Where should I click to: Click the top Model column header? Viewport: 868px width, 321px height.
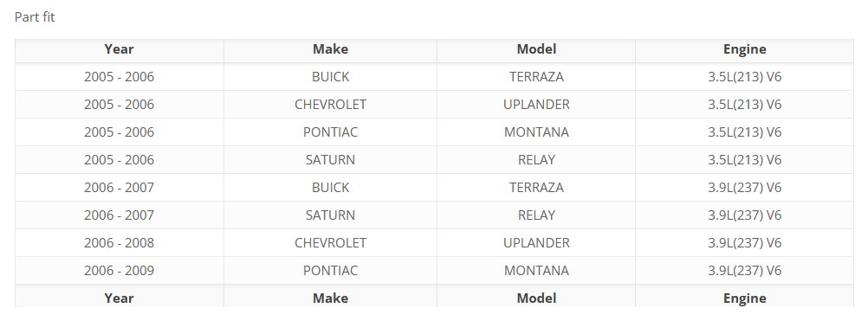[x=536, y=49]
